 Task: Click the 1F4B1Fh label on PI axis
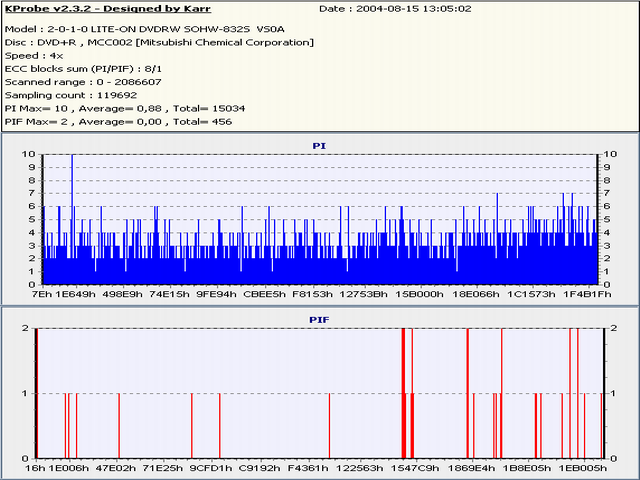(x=587, y=294)
